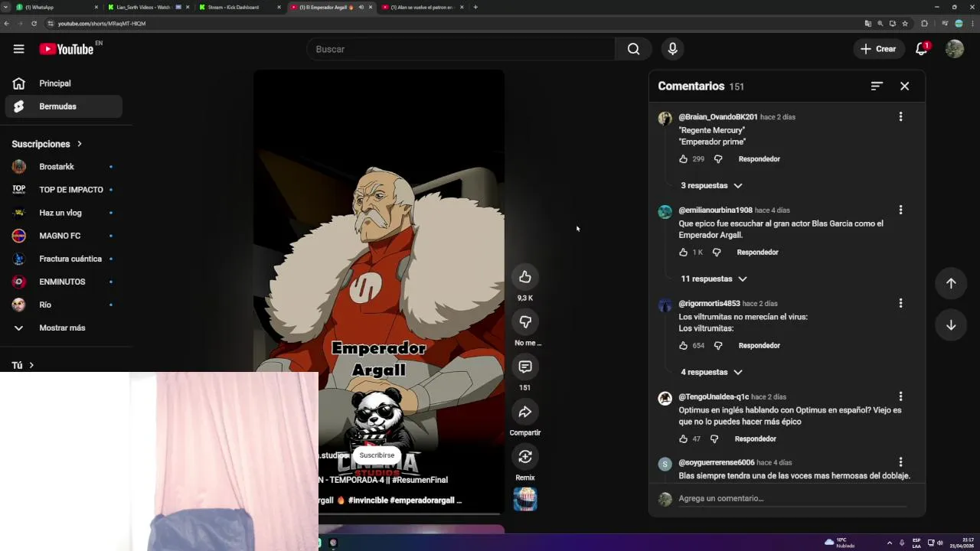Open the YouTube hamburger guide menu
This screenshot has height=551, width=980.
point(18,49)
